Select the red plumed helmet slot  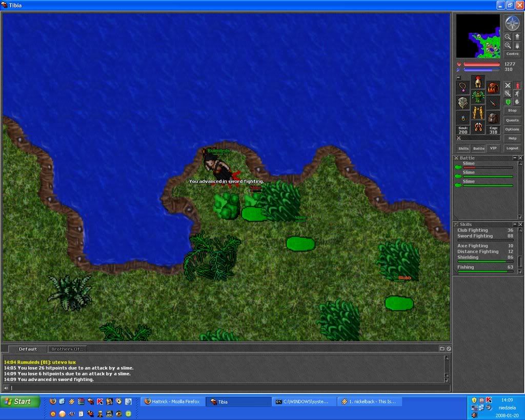coord(478,82)
